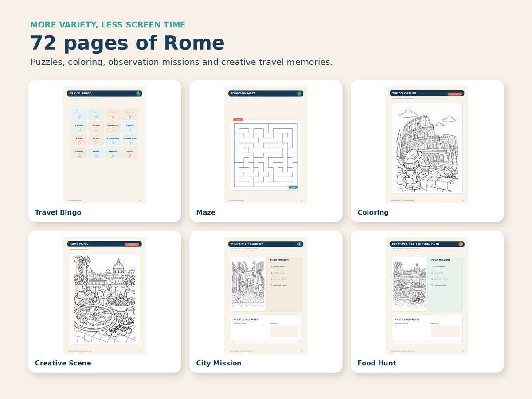This screenshot has width=532, height=399.
Task: Click 'MISSION 6 • LITTLE FOOD HUNT' header title
Action: point(416,244)
